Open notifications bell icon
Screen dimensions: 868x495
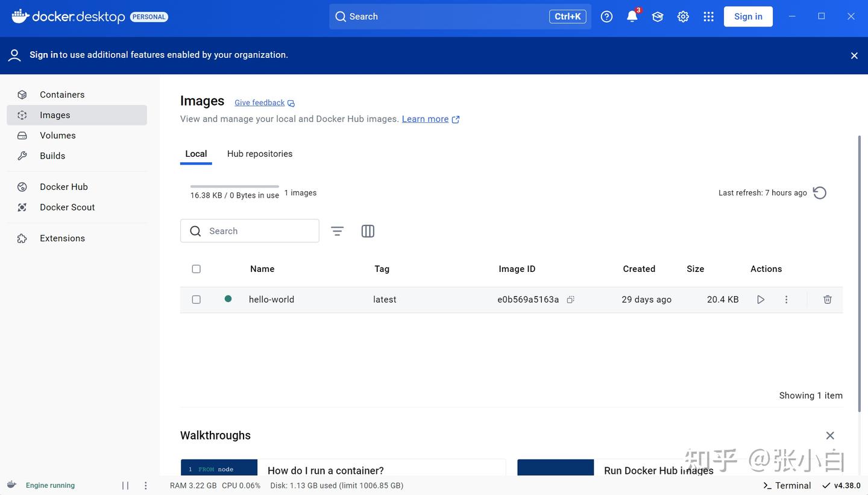(632, 17)
